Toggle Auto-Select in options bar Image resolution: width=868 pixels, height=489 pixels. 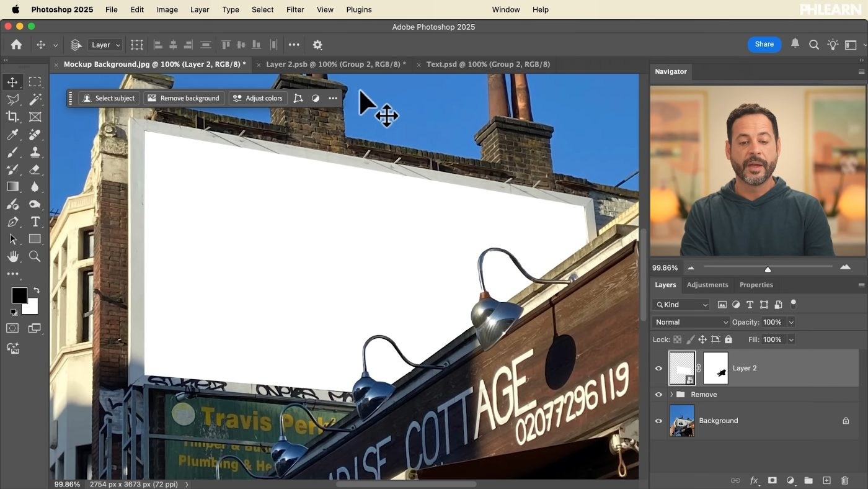pos(76,45)
